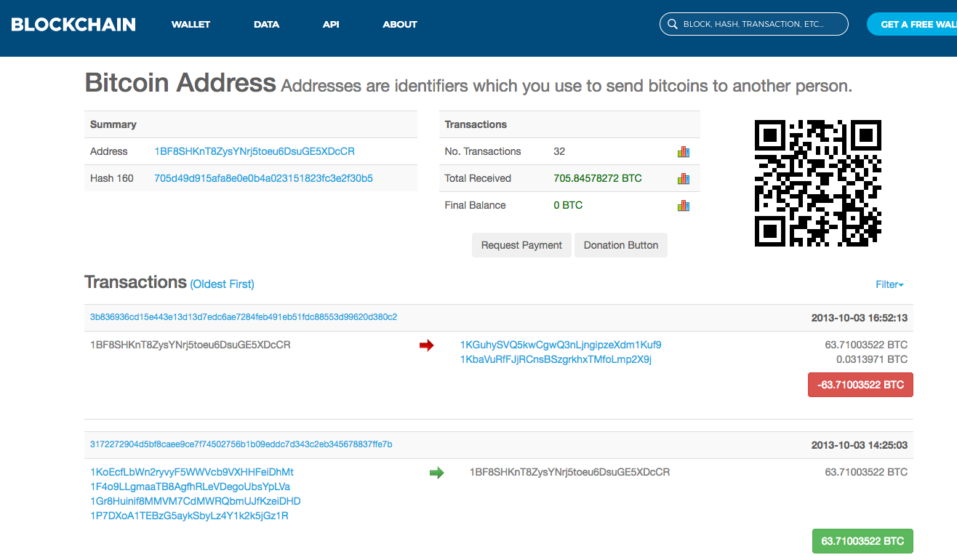
Task: Open output address 1KbaVuRfFJjRCnsBSzgr
Action: (x=556, y=359)
